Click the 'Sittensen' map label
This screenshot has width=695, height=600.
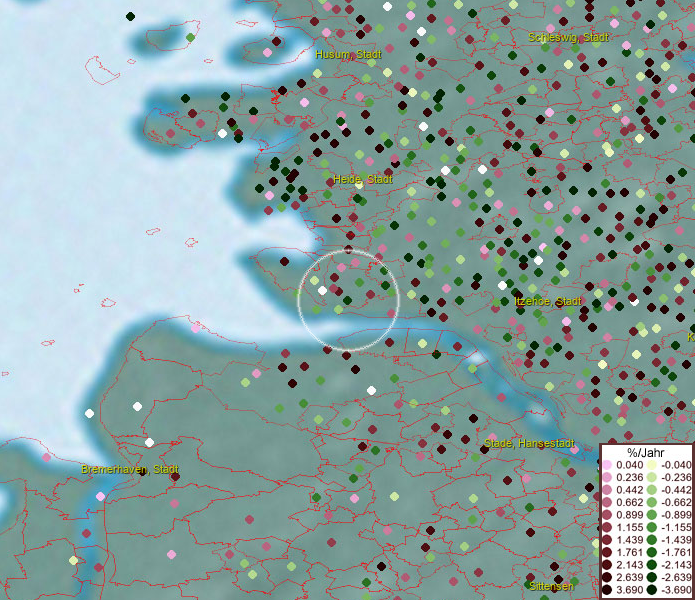pos(551,586)
